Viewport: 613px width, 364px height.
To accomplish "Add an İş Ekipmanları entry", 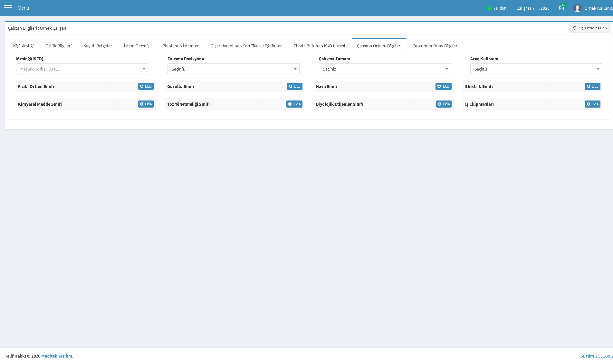I will click(593, 104).
